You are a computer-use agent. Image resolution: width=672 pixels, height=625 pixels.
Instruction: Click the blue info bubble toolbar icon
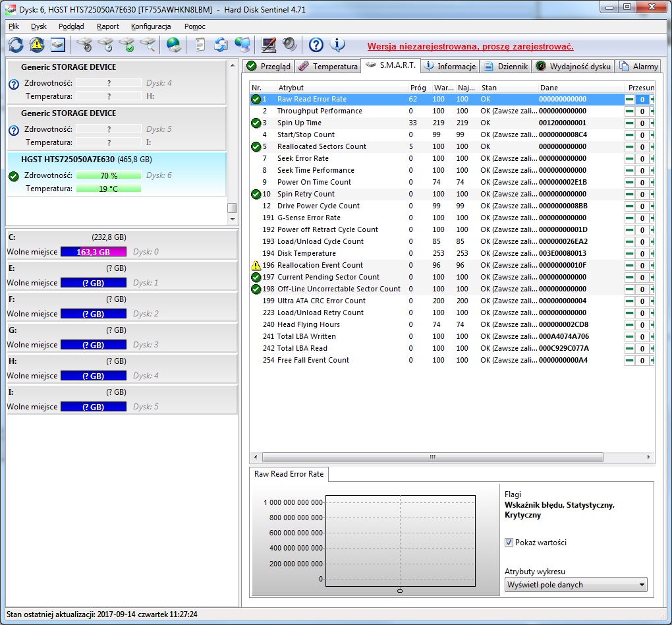click(337, 45)
